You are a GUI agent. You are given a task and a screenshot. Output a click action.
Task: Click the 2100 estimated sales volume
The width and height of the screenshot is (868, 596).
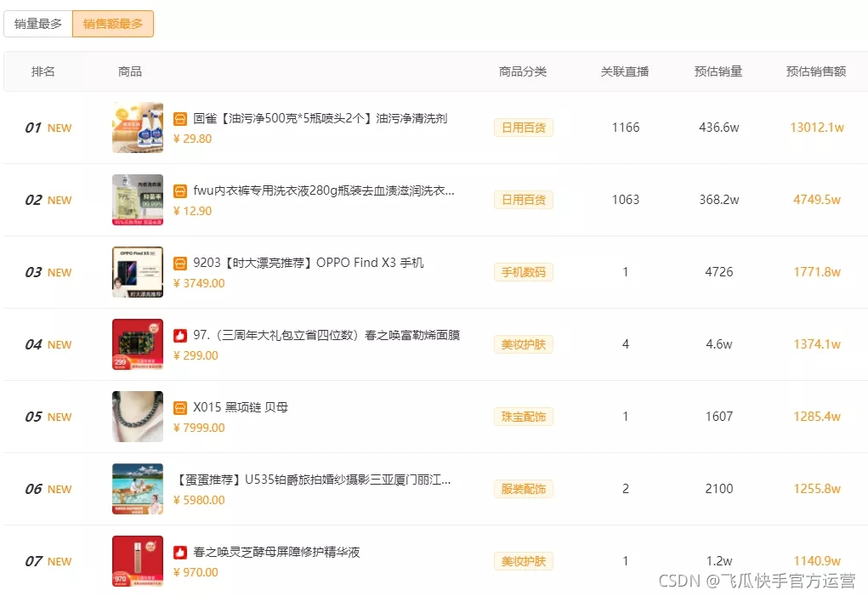click(719, 489)
